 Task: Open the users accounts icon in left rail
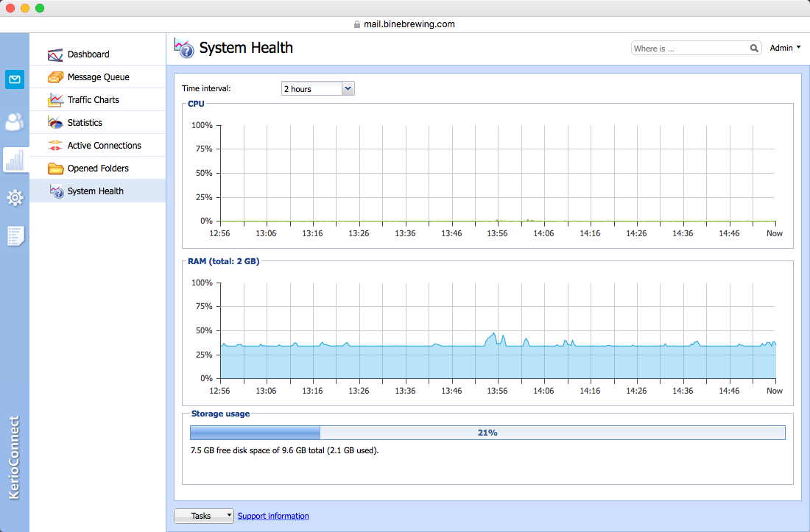coord(15,121)
